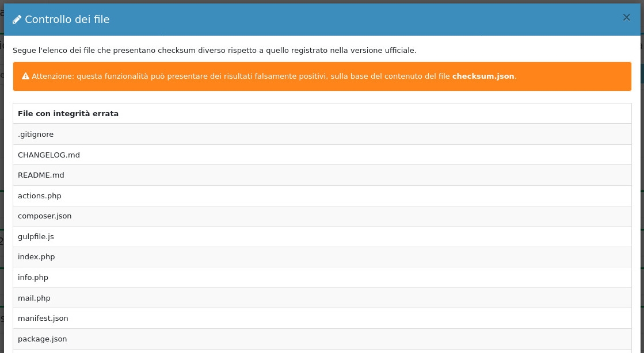644x353 pixels.
Task: Select the .gitignore row
Action: (x=36, y=135)
